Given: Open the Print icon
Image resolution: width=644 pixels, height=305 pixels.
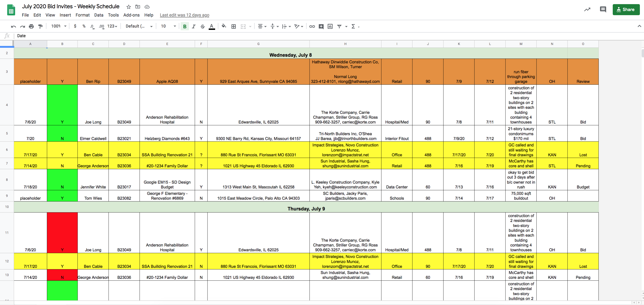Looking at the screenshot, I should click(31, 26).
